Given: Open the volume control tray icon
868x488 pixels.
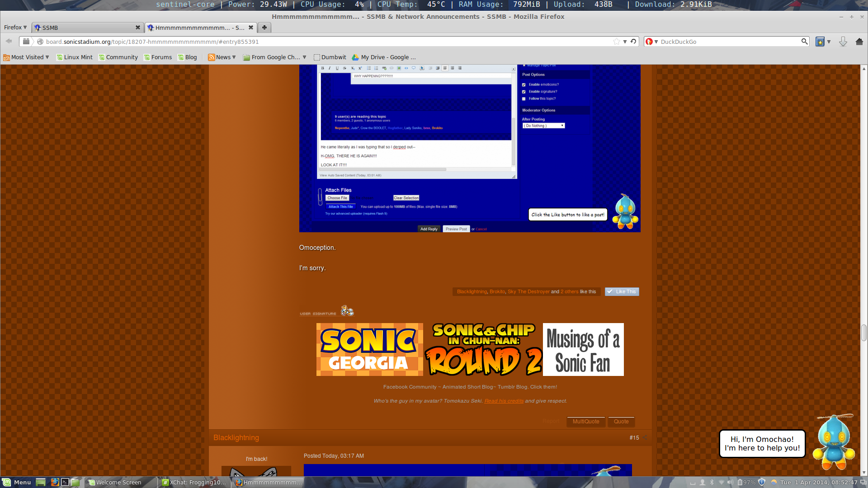Looking at the screenshot, I should 730,482.
